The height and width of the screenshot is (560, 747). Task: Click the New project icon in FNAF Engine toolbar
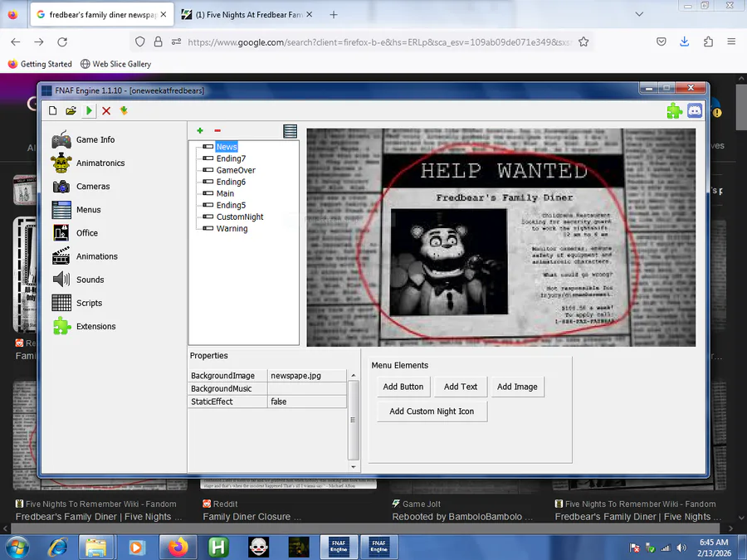53,111
